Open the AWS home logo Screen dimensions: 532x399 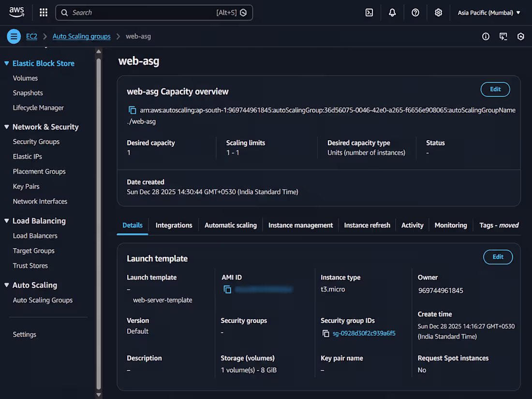tap(16, 12)
